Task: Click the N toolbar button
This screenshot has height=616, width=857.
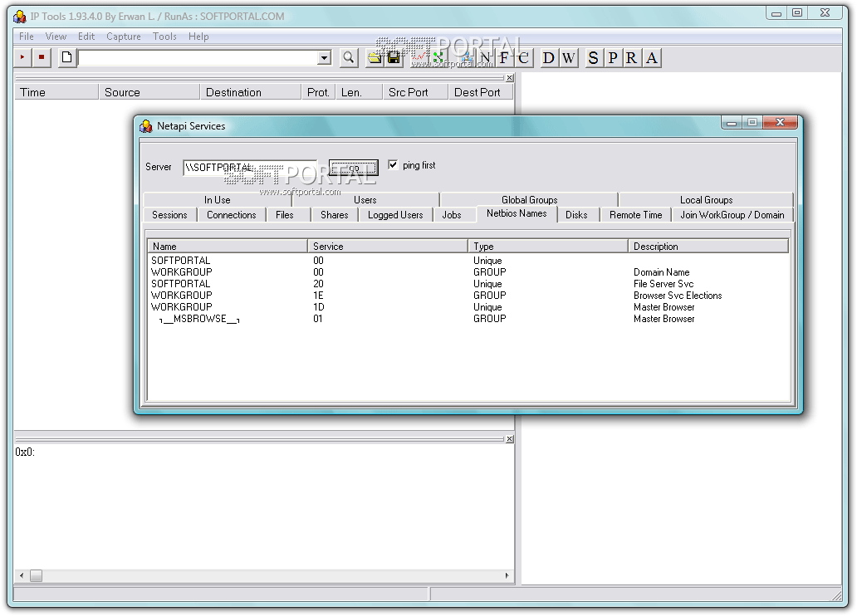Action: pos(485,57)
